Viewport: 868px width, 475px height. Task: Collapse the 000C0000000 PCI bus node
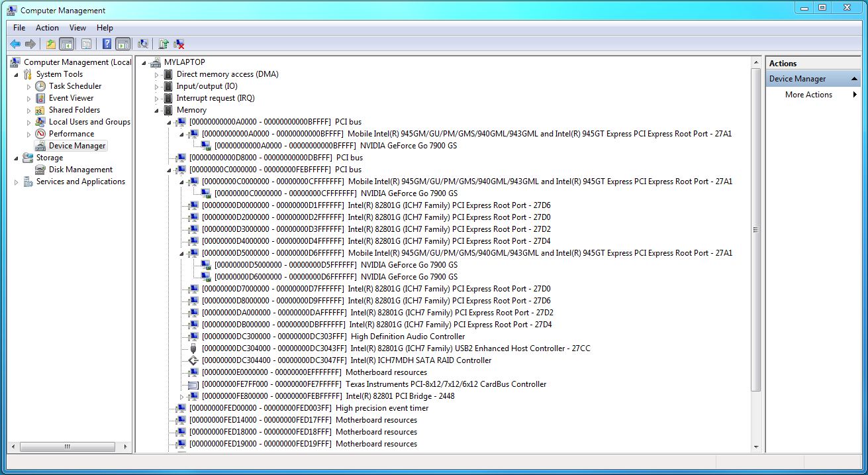pyautogui.click(x=169, y=170)
